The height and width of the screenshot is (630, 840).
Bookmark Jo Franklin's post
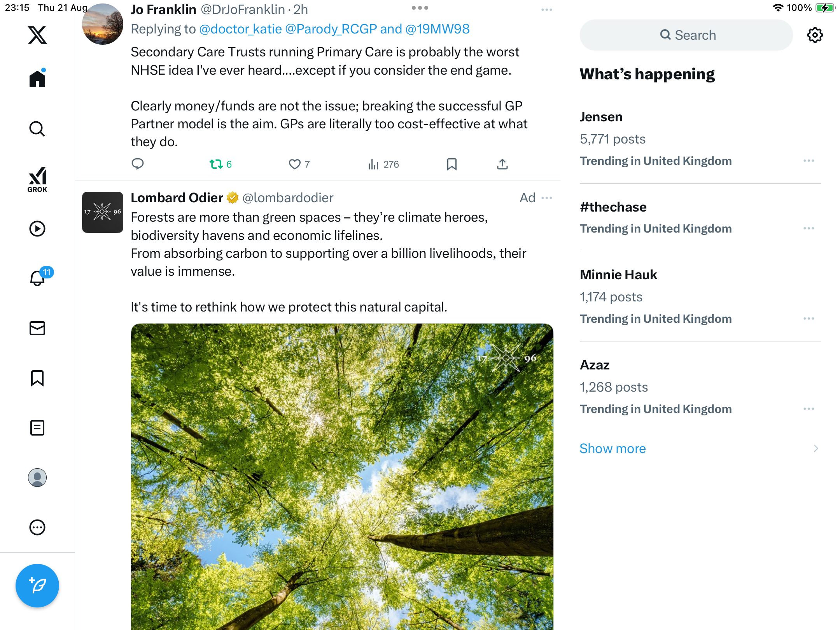451,164
